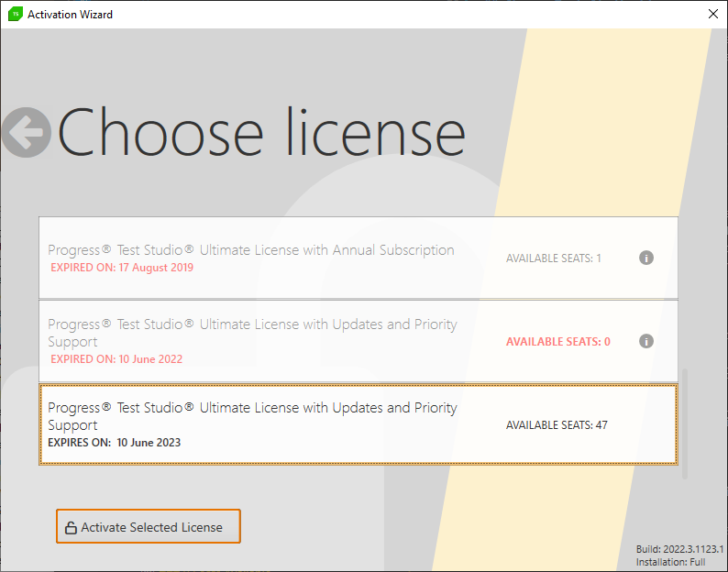The image size is (728, 572).
Task: Click the 'AVAILABLE SEATS: 47' text
Action: (x=557, y=424)
